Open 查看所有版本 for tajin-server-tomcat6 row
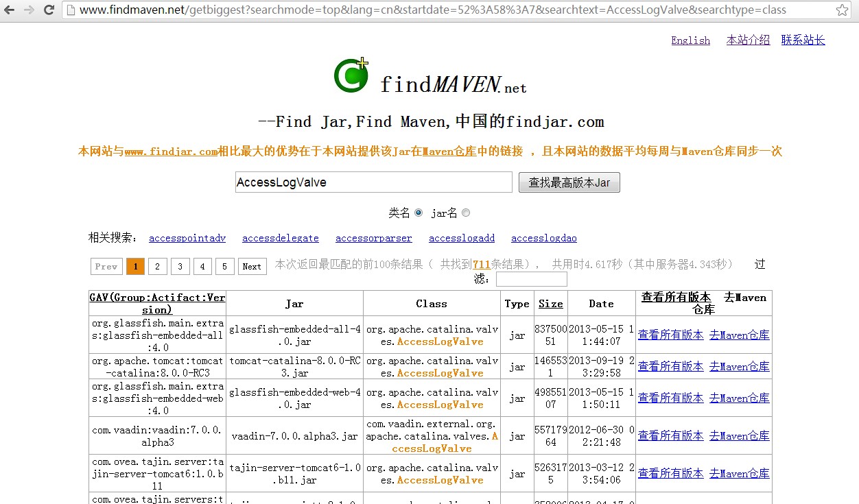This screenshot has height=504, width=859. point(670,474)
